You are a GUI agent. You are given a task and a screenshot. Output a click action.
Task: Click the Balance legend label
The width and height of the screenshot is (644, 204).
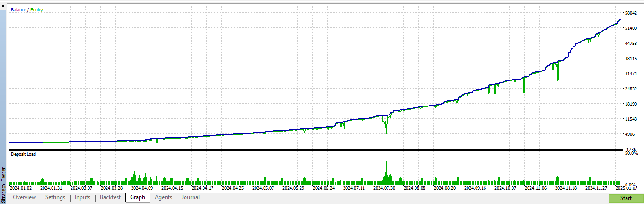[x=19, y=9]
